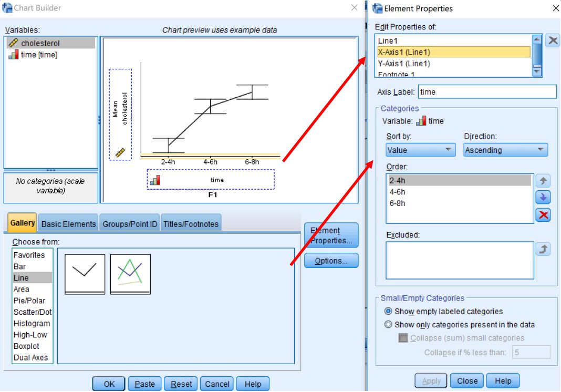Click the move-up arrow for category order
This screenshot has height=392, width=561.
(x=543, y=181)
